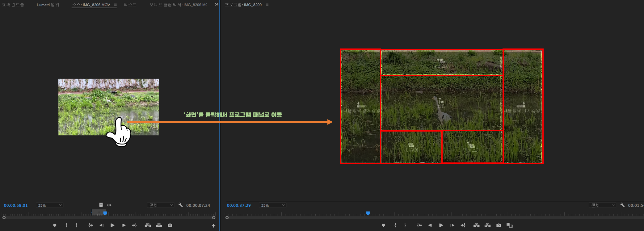Go to In point in Source monitor
The image size is (644, 231).
tap(90, 225)
